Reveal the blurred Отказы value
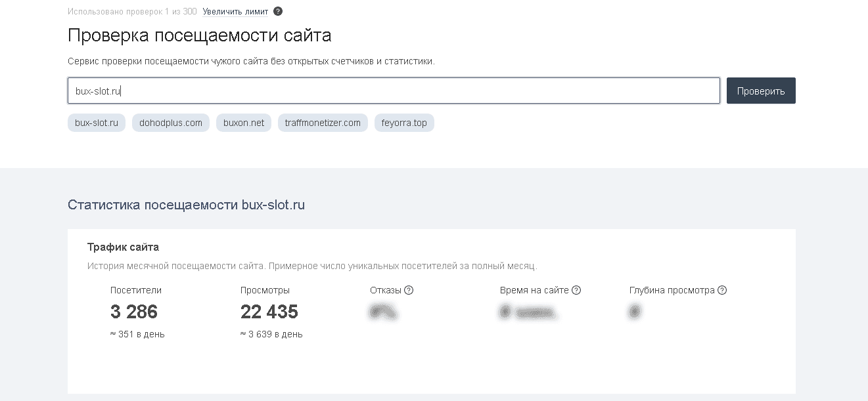 pyautogui.click(x=382, y=311)
